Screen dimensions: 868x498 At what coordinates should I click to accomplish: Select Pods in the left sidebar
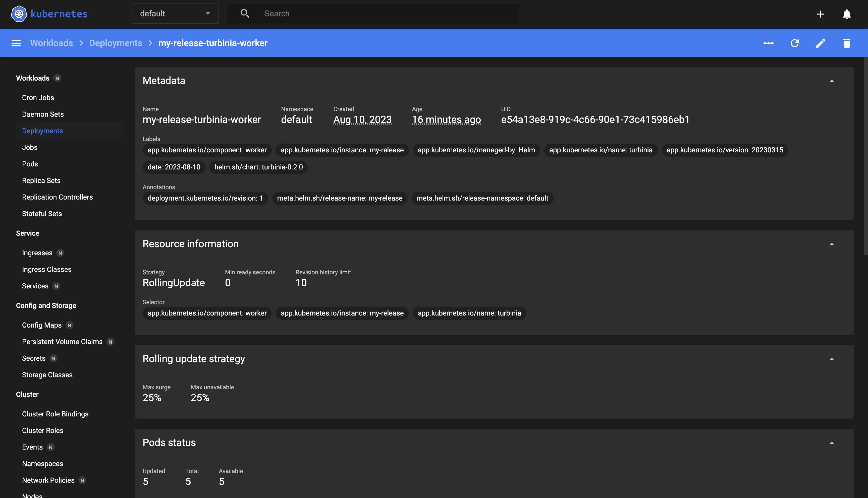pyautogui.click(x=30, y=164)
